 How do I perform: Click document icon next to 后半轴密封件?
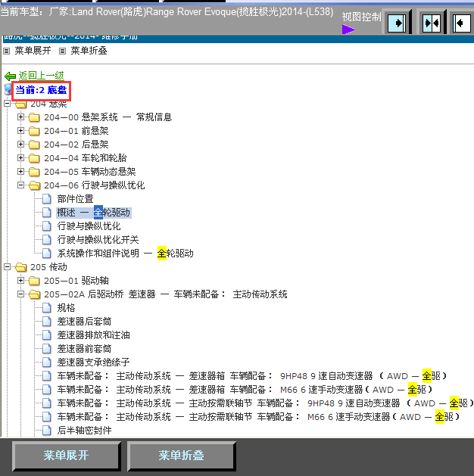(47, 431)
